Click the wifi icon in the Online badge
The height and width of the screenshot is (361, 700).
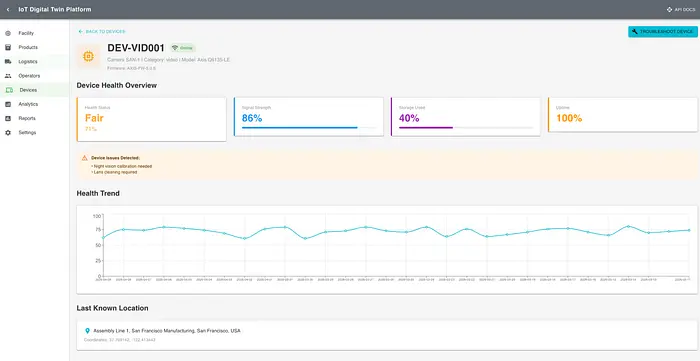[175, 48]
